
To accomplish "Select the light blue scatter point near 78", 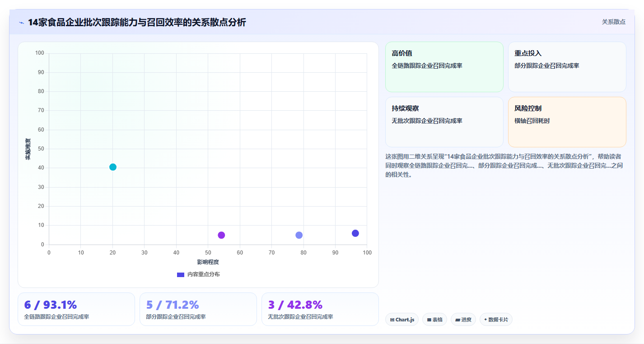I will [x=299, y=235].
